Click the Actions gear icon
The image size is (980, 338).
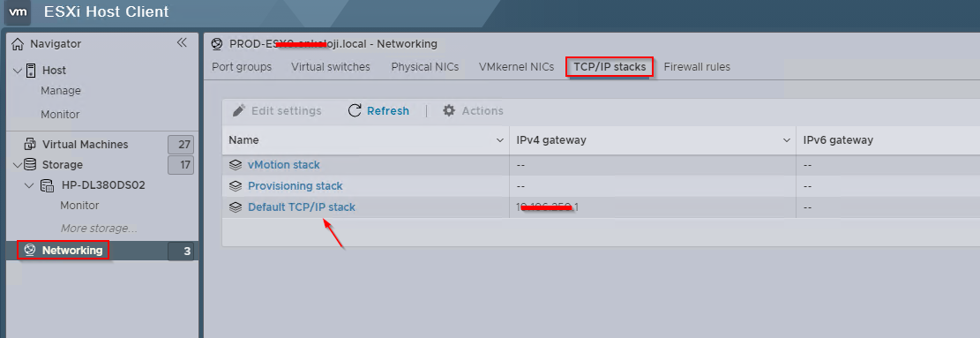pos(449,110)
